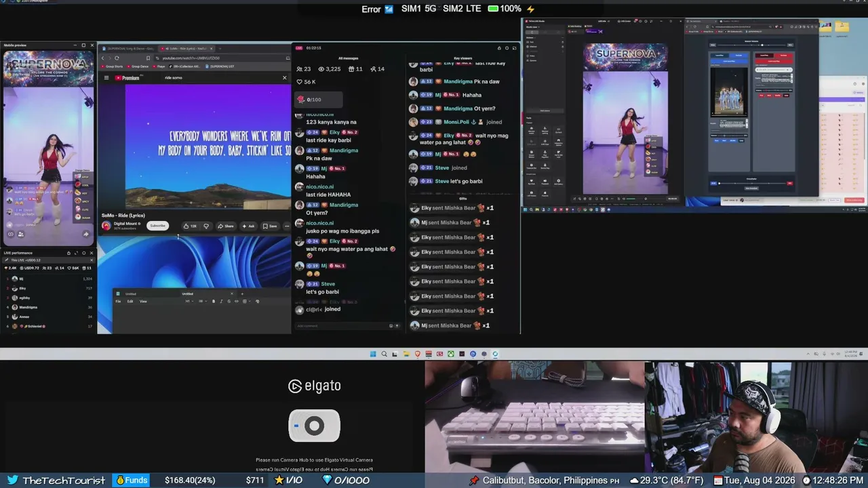Open the emoji picker in comment box

pyautogui.click(x=391, y=326)
